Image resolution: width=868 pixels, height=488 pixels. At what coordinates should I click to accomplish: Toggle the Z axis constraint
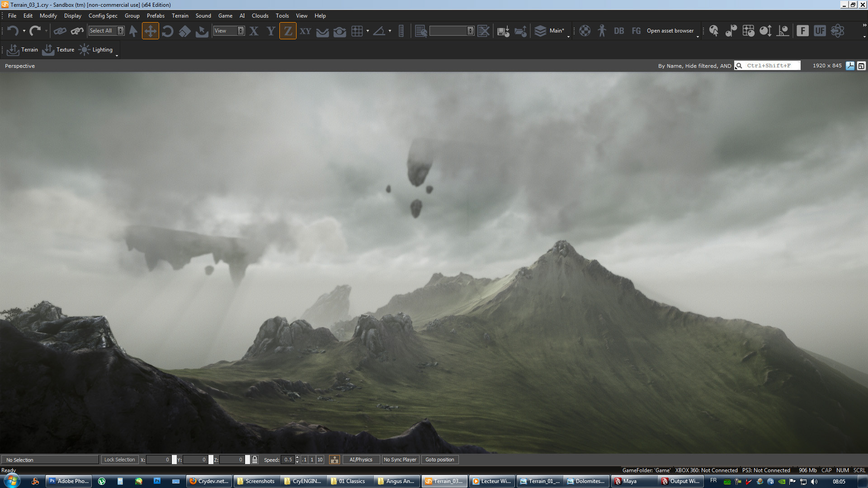(x=288, y=31)
